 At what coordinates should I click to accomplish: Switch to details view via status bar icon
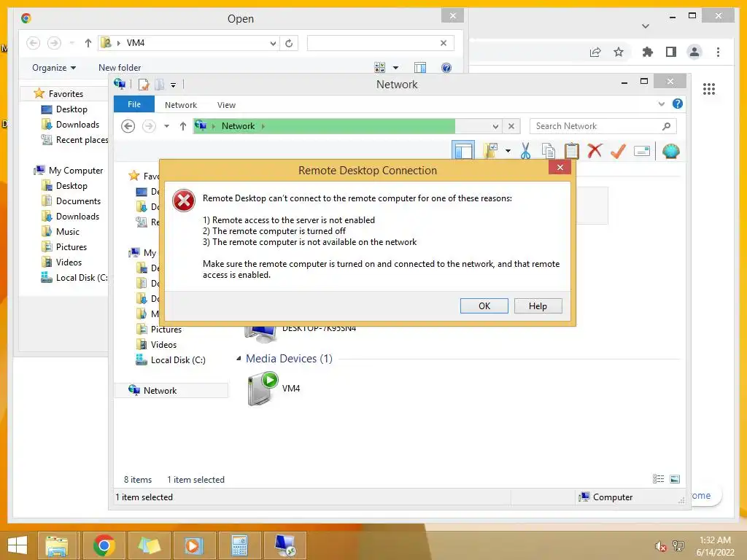pos(659,479)
